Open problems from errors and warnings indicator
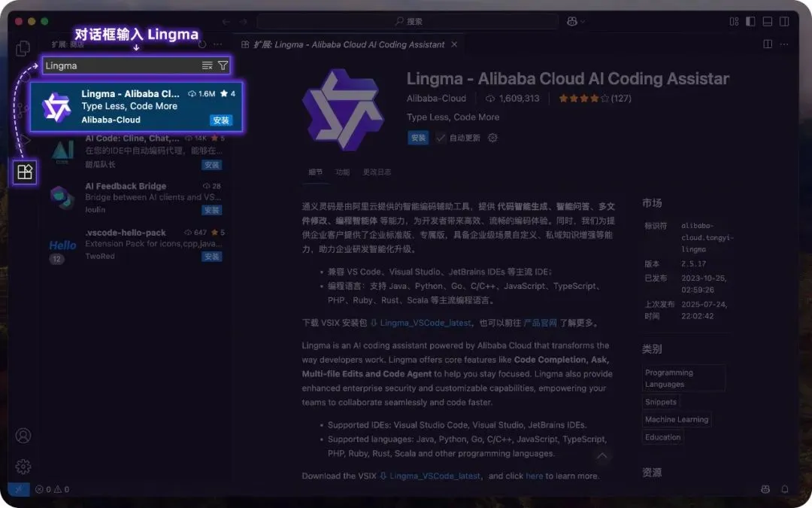The image size is (812, 508). coord(52,489)
